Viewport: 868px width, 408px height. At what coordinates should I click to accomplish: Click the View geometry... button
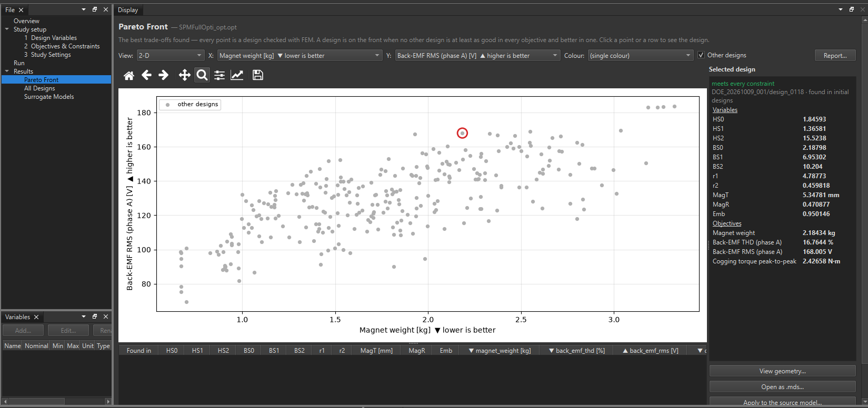pos(782,371)
